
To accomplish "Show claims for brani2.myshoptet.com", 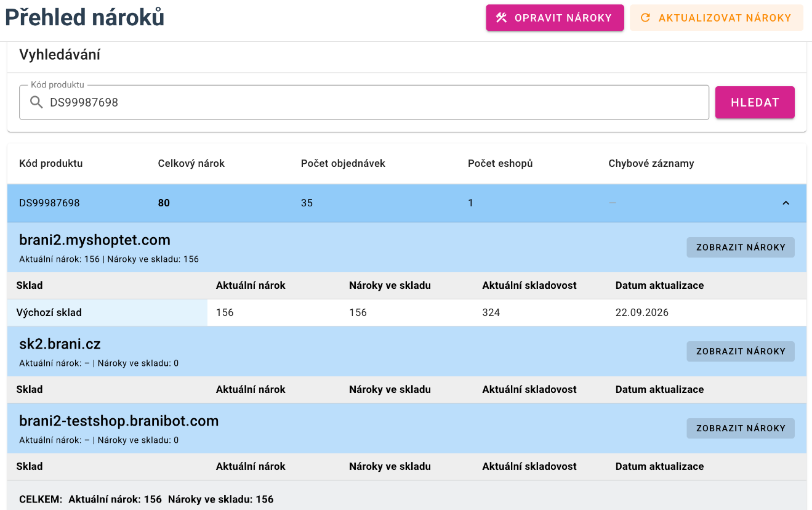I will click(x=741, y=248).
